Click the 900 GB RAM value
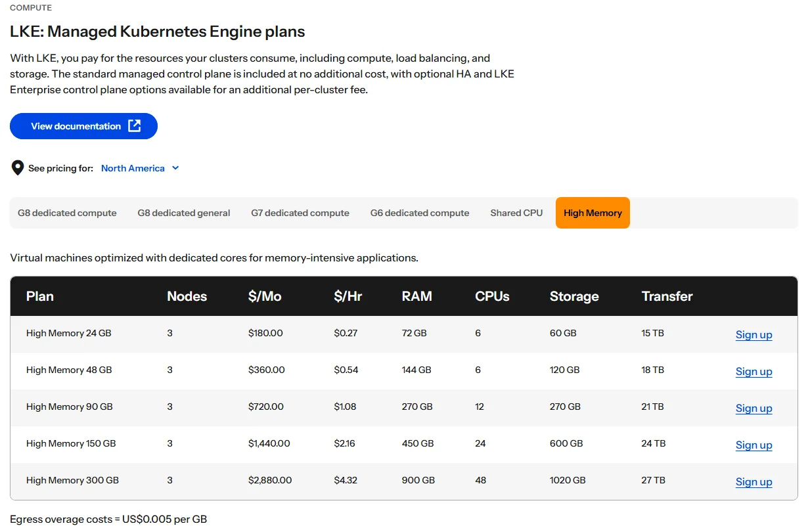 pos(418,480)
